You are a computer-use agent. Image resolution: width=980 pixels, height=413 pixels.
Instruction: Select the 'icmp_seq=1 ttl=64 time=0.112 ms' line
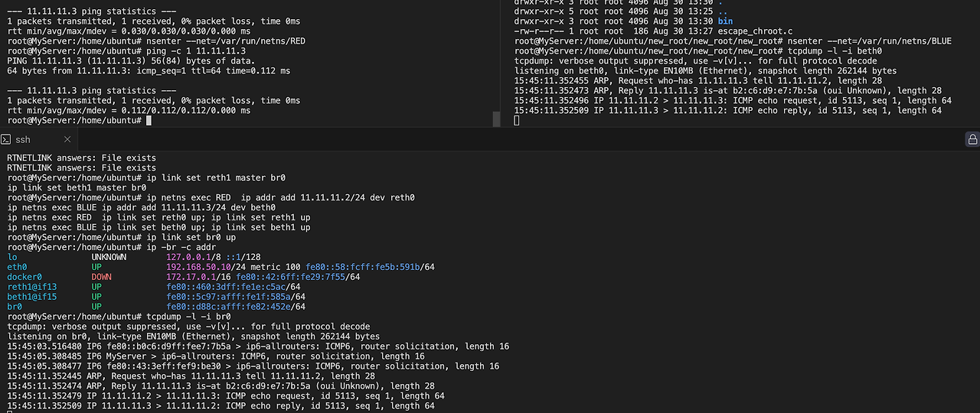click(x=149, y=70)
